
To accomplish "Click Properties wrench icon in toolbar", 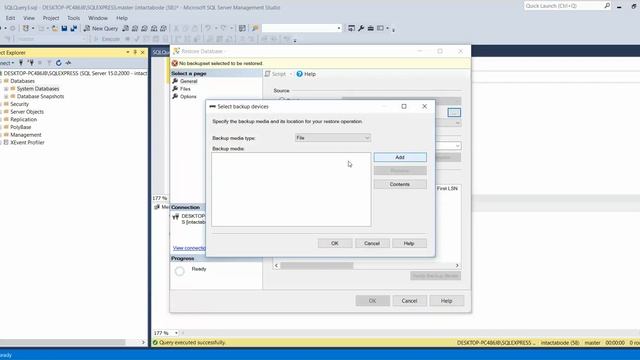I will tap(361, 28).
